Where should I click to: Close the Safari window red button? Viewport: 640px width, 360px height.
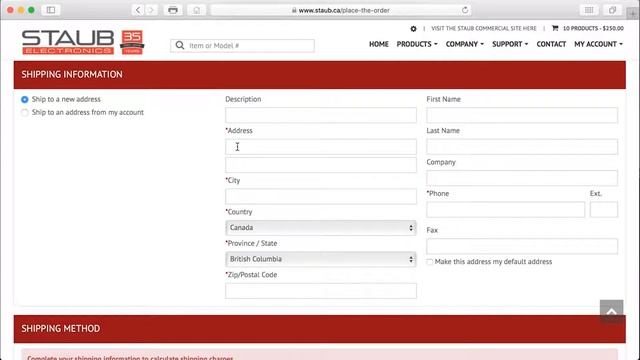10,10
